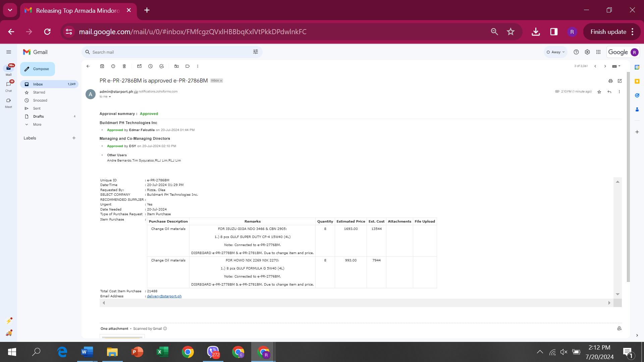The width and height of the screenshot is (644, 362).
Task: Open the Drafts folder
Action: click(x=38, y=116)
